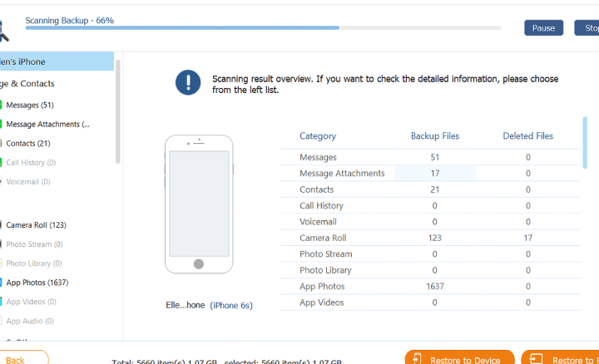Click the blue exclamation info icon
This screenshot has height=364, width=599.
pos(187,82)
